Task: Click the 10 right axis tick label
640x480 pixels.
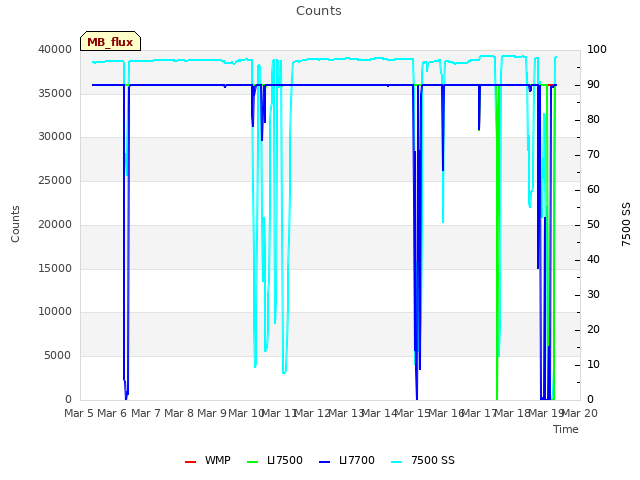Action: click(593, 364)
